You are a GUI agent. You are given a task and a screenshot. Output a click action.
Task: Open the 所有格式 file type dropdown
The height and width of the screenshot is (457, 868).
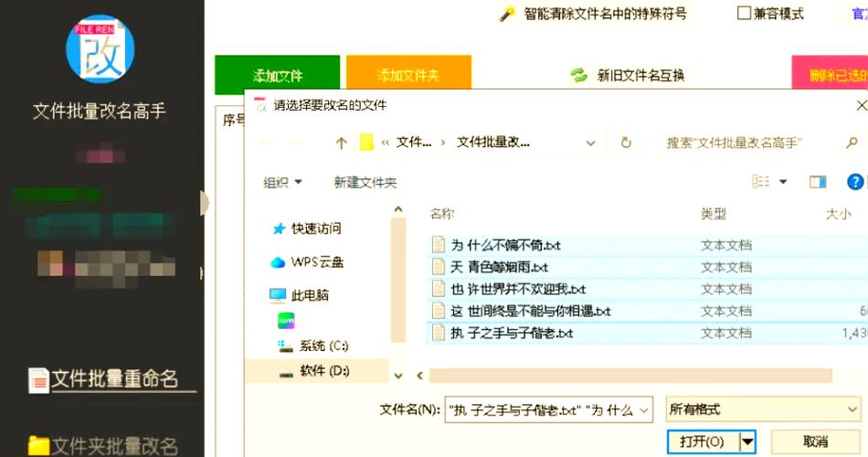[763, 409]
